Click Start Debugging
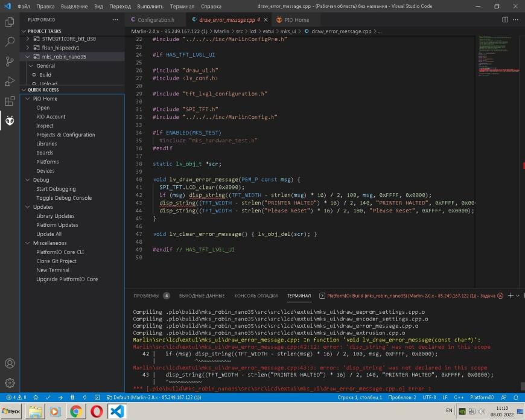The width and height of the screenshot is (525, 420). 56,189
